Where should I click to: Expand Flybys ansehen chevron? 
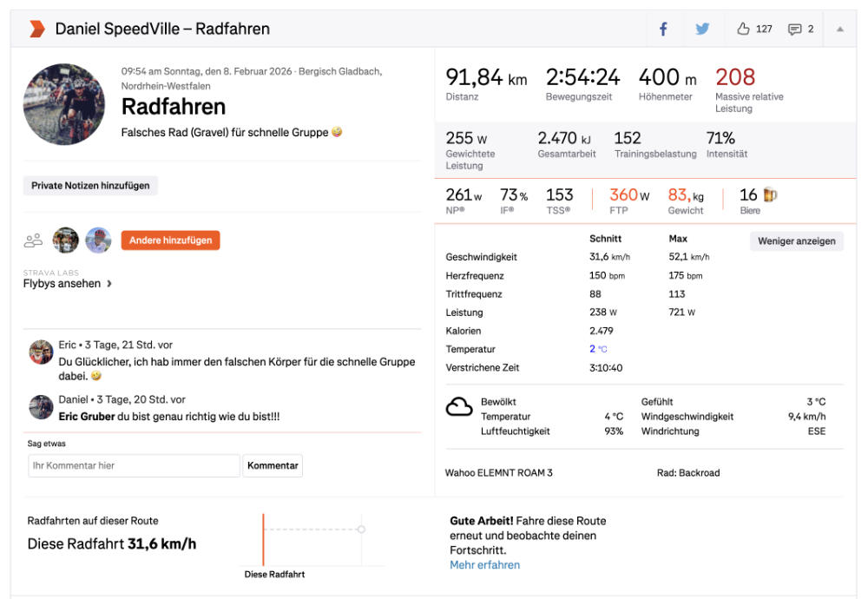tap(109, 283)
